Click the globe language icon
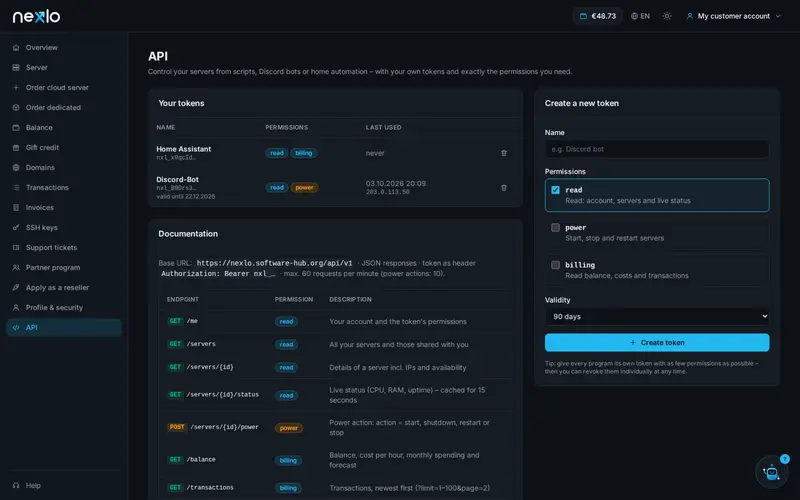800x500 pixels. coord(634,16)
